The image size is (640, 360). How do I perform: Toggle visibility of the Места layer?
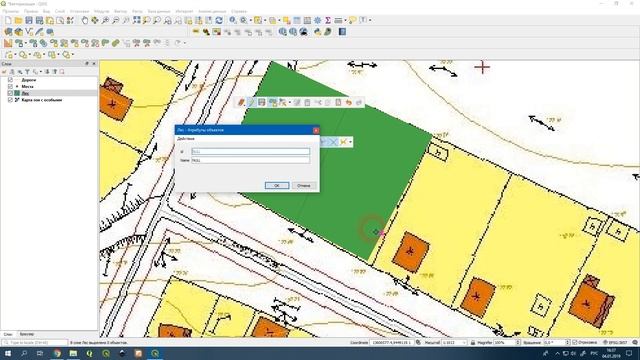10,87
